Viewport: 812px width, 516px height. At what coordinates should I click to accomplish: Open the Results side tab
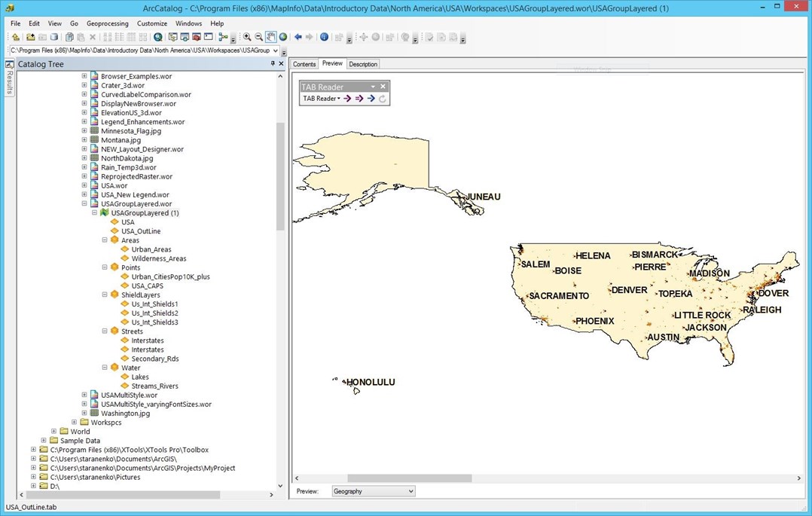(x=9, y=78)
